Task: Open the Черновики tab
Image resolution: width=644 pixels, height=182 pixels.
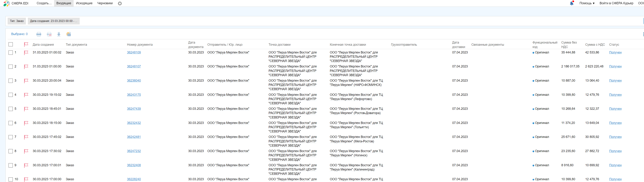Action: [x=105, y=3]
